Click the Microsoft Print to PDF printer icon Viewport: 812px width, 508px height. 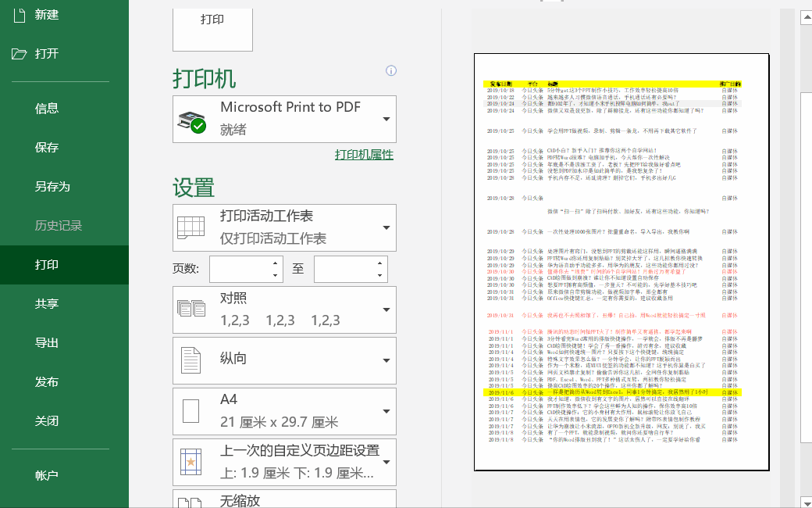[191, 122]
